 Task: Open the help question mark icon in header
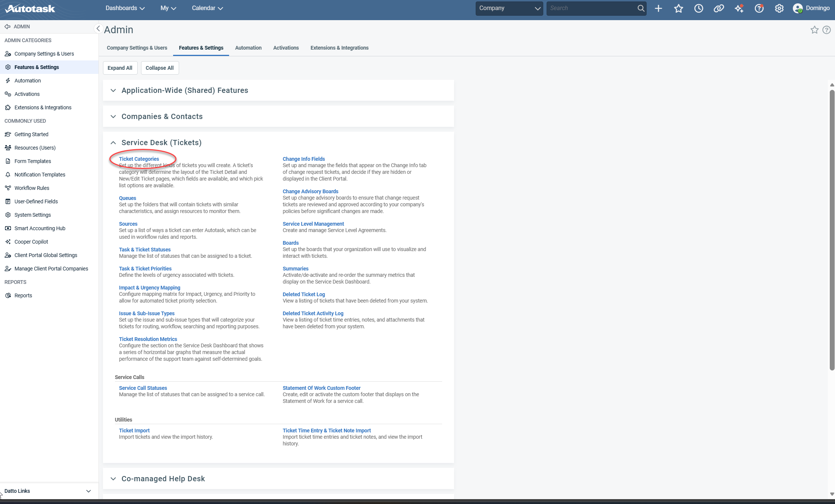coord(759,8)
